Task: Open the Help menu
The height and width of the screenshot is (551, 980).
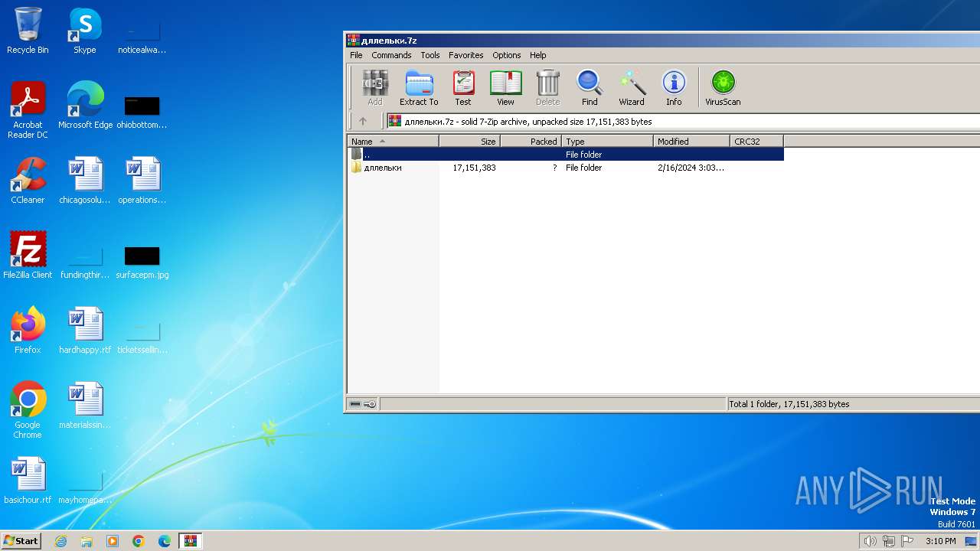Action: (538, 55)
